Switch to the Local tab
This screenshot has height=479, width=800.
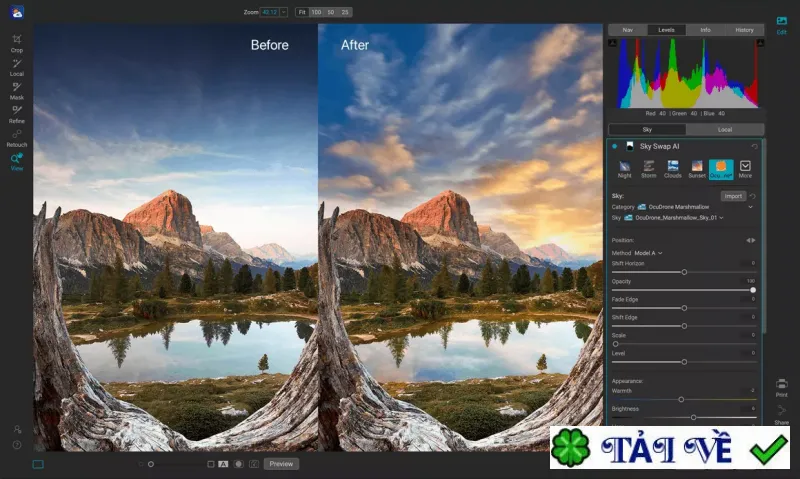724,130
